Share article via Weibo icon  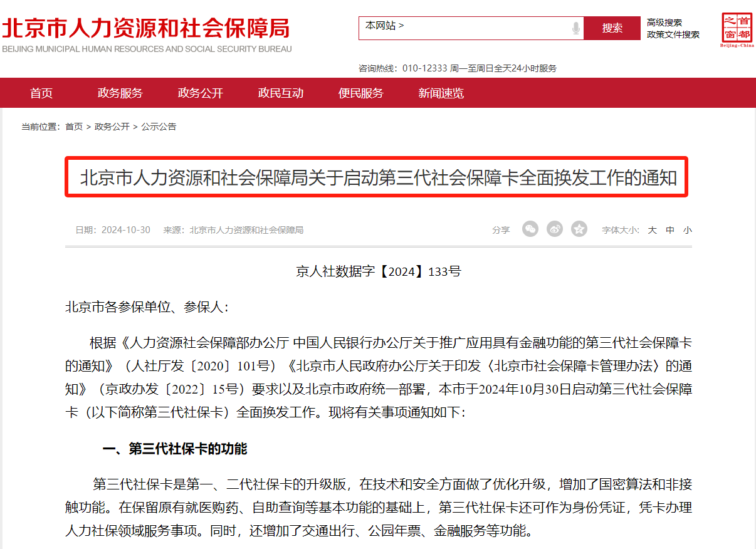pyautogui.click(x=555, y=229)
